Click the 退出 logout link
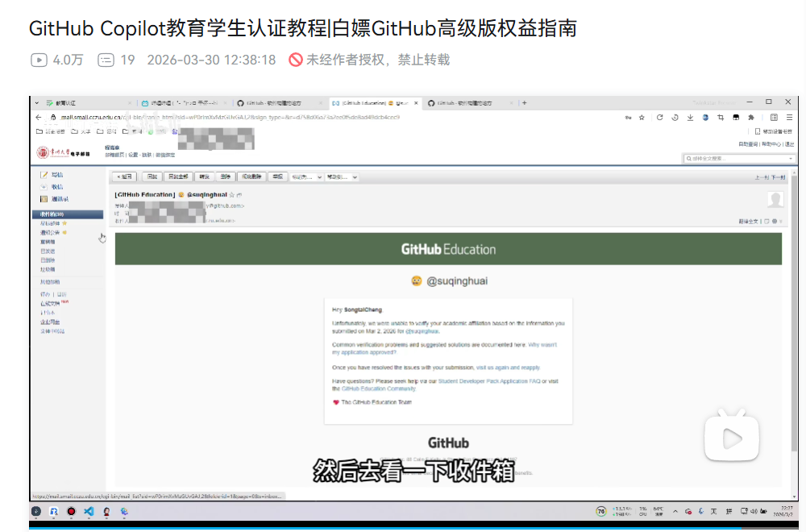Viewport: 806px width, 532px height. coord(790,144)
